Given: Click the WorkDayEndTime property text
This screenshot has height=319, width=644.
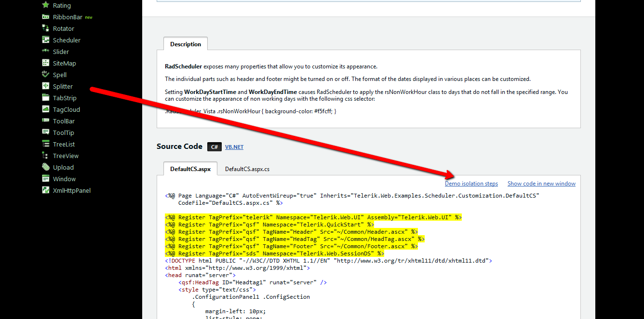Looking at the screenshot, I should tap(273, 92).
